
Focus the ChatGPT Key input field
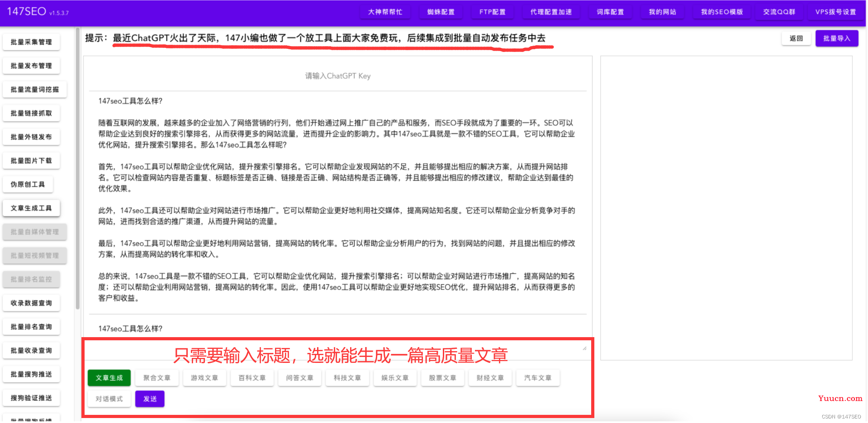(338, 76)
